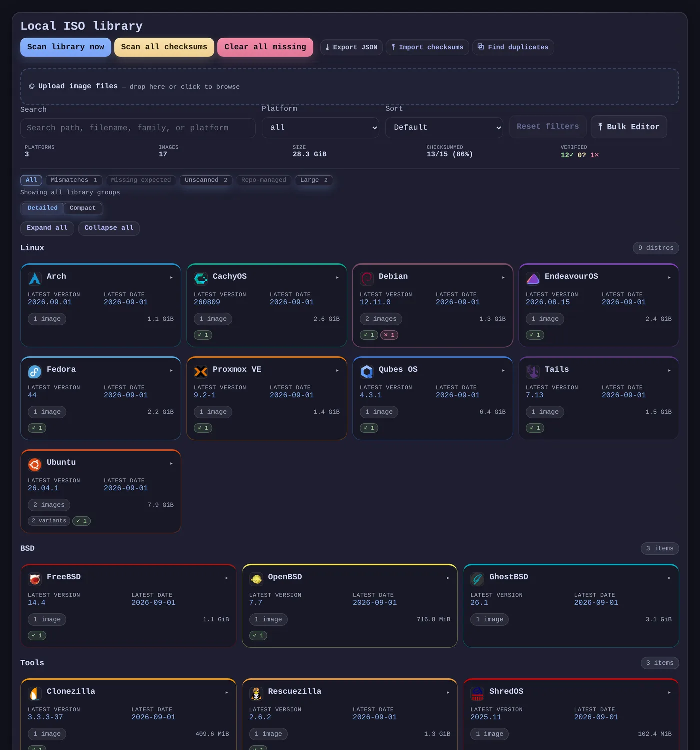This screenshot has width=700, height=750.
Task: Click Scan library now
Action: (66, 47)
